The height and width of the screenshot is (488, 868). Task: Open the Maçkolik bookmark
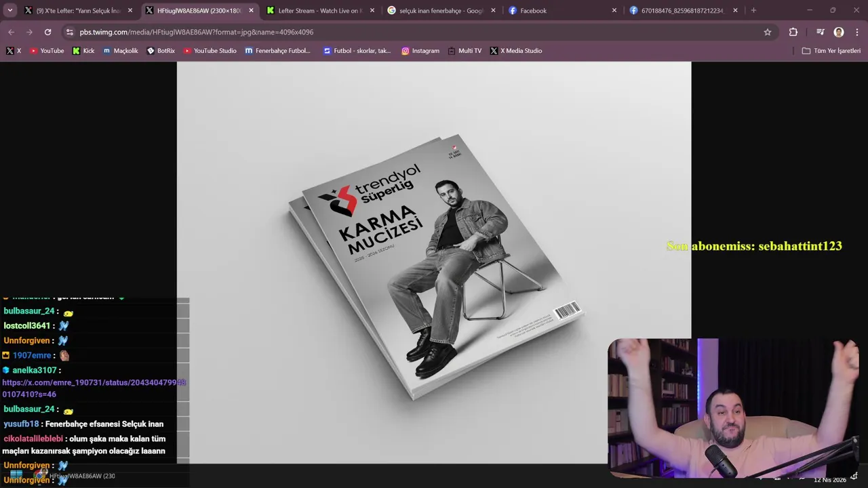(120, 51)
